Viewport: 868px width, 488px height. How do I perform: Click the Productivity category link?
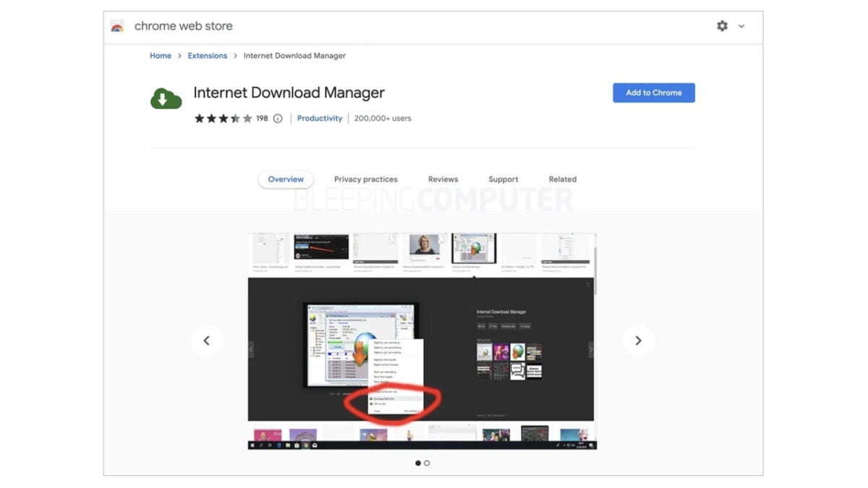pyautogui.click(x=320, y=119)
